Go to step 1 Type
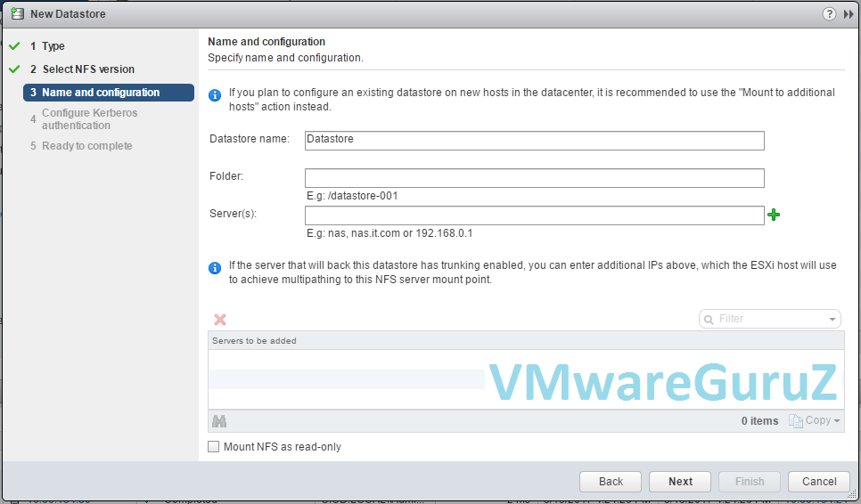861x504 pixels. coord(53,46)
